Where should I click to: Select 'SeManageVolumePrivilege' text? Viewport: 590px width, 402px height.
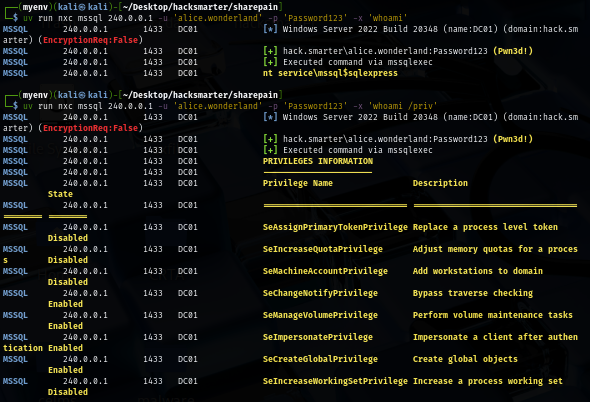[320, 315]
